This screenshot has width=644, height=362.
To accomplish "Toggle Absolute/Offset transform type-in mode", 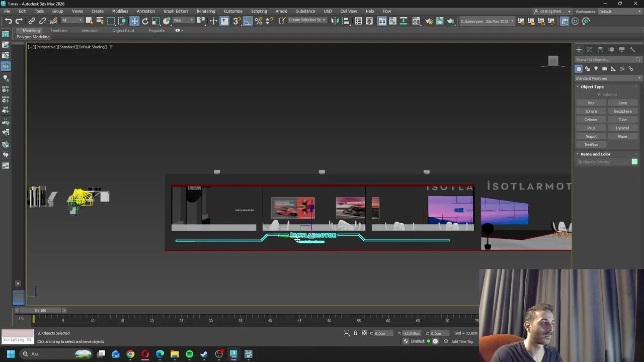I will (x=364, y=333).
